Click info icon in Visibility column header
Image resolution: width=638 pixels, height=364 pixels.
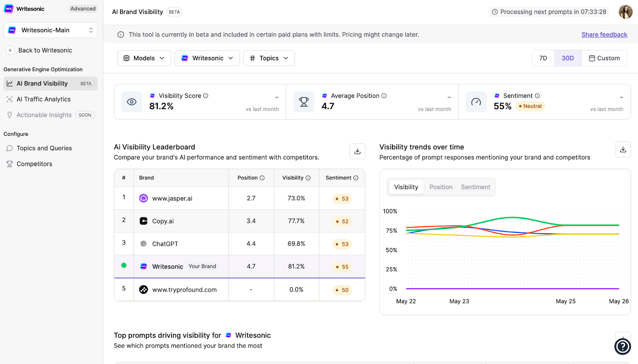308,178
